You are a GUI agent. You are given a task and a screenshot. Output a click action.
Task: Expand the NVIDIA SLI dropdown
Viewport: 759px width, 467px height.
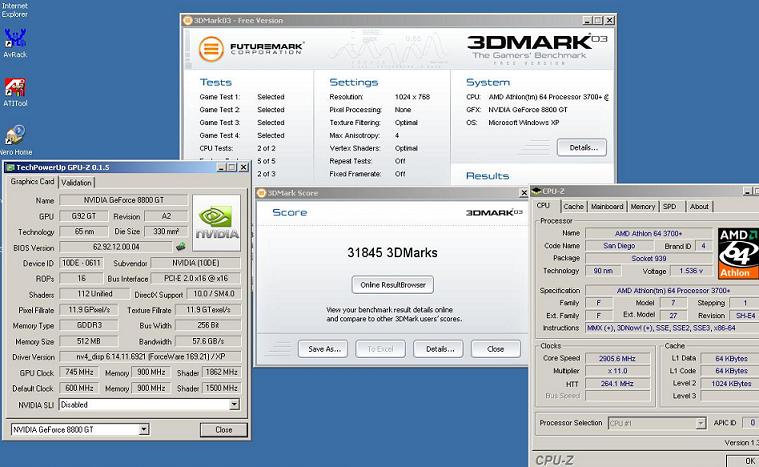(x=234, y=405)
